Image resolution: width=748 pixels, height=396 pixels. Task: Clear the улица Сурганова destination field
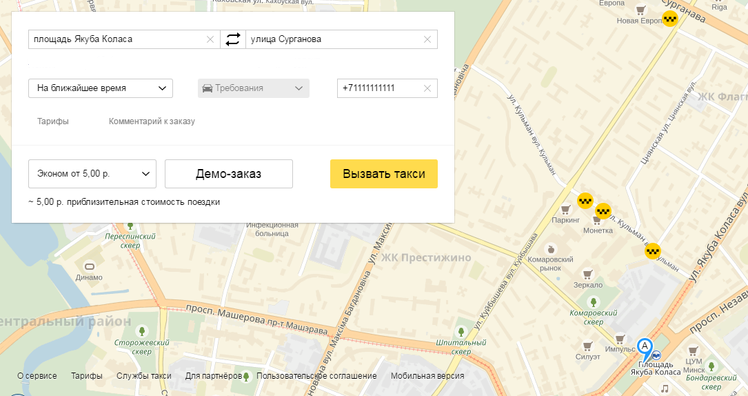click(x=427, y=40)
